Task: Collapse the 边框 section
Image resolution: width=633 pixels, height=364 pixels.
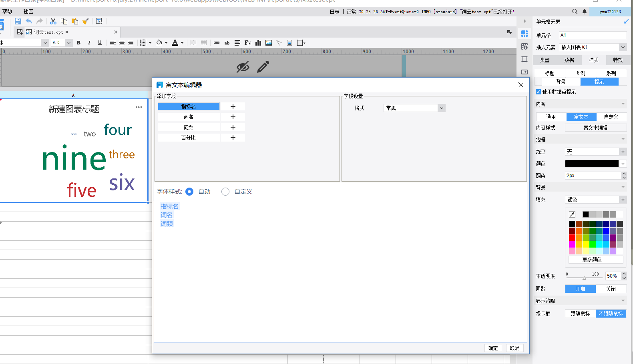Action: coord(623,139)
